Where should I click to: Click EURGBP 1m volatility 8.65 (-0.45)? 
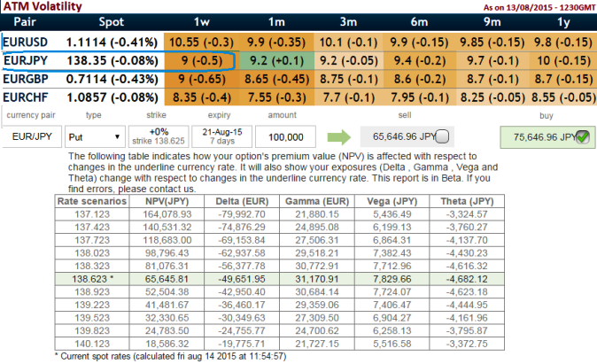click(276, 79)
